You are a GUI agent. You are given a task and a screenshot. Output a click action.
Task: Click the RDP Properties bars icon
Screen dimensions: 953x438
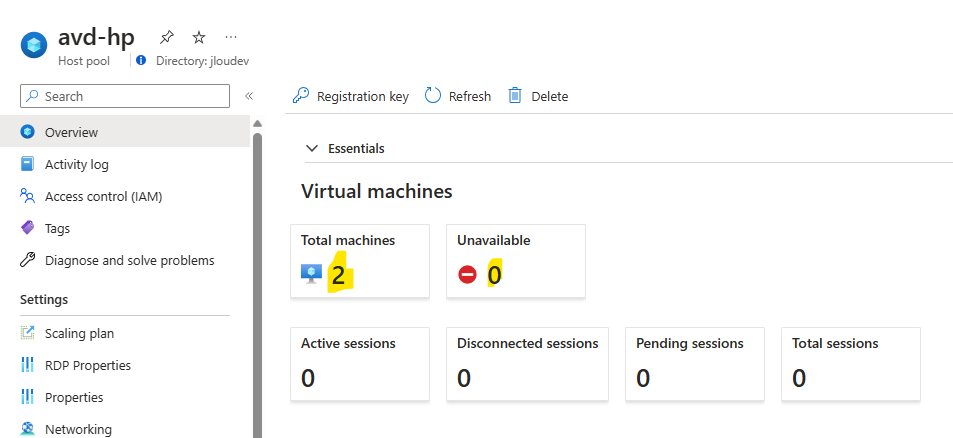(x=27, y=365)
